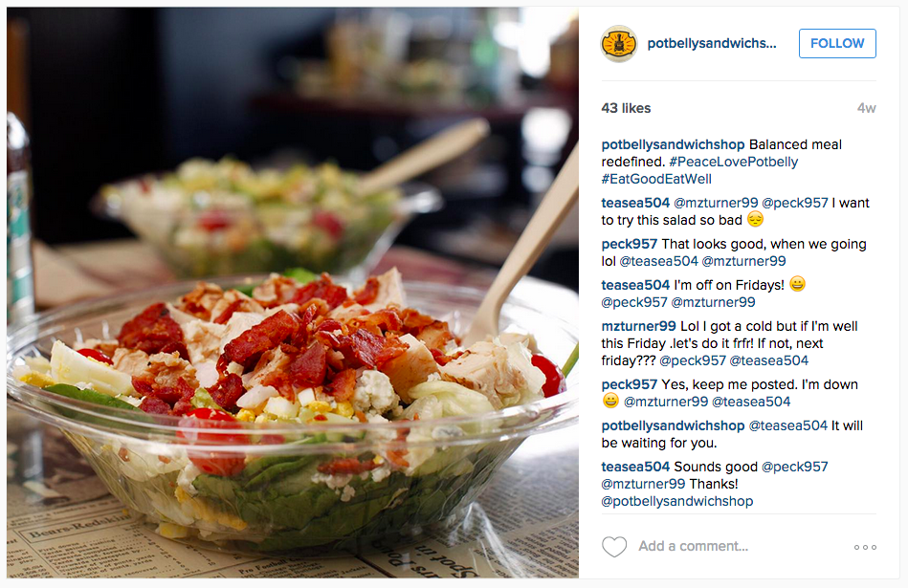The image size is (908, 588).
Task: Open the salad photo
Action: tap(293, 293)
